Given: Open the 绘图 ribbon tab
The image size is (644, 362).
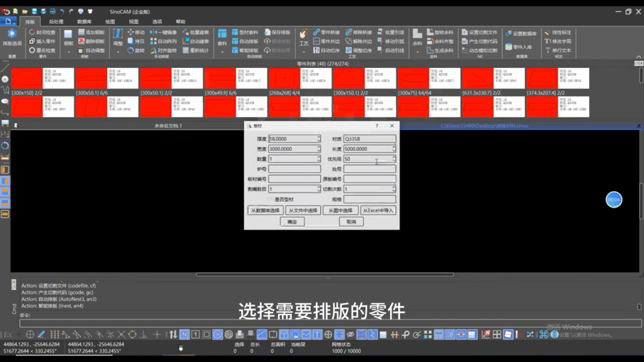Looking at the screenshot, I should coord(110,21).
